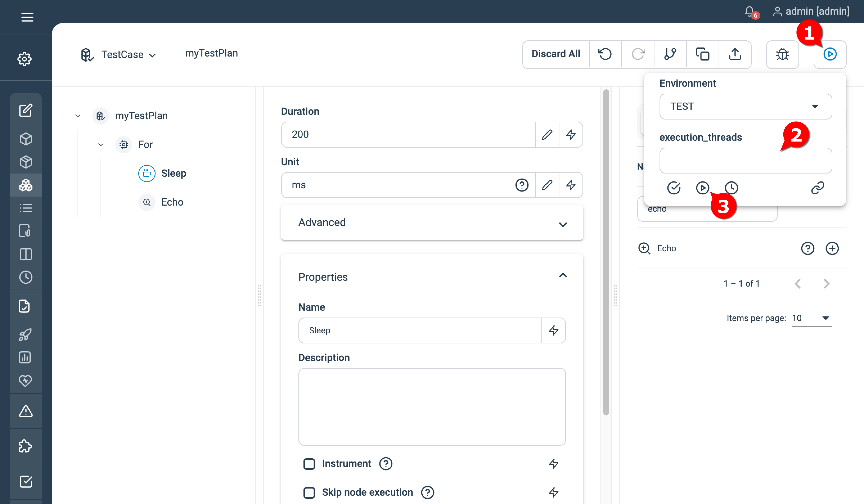The image size is (864, 504).
Task: Collapse the For node in the tree
Action: 100,144
